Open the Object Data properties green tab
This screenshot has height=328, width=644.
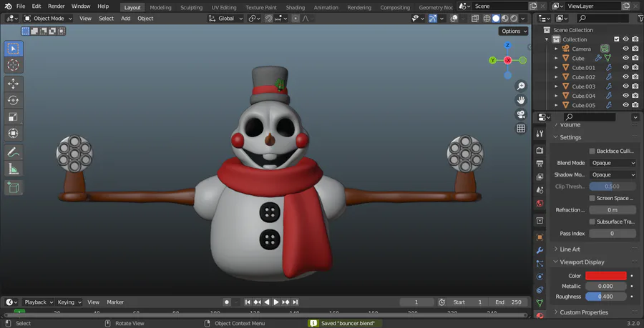[x=540, y=303]
